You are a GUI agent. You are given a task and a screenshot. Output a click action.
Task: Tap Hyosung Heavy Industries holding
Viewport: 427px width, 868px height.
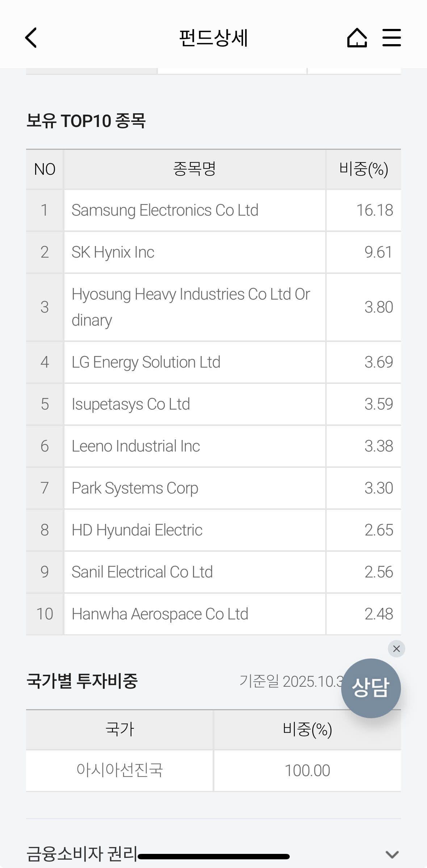click(x=191, y=307)
